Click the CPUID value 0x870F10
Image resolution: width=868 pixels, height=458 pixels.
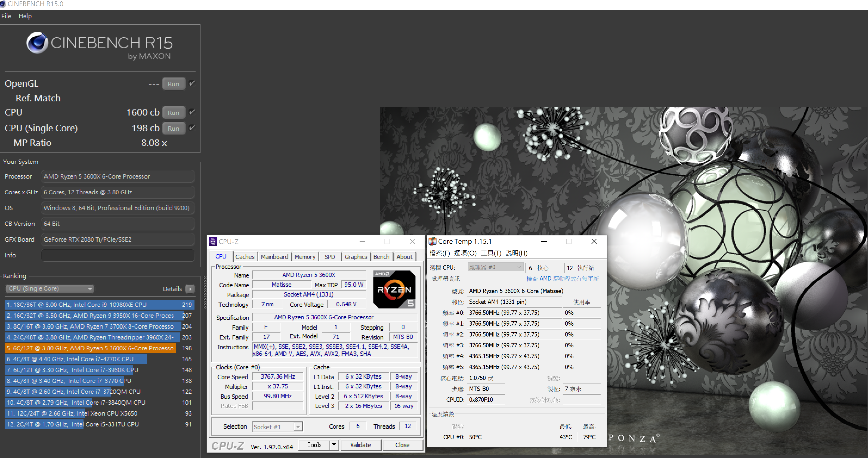[486, 399]
